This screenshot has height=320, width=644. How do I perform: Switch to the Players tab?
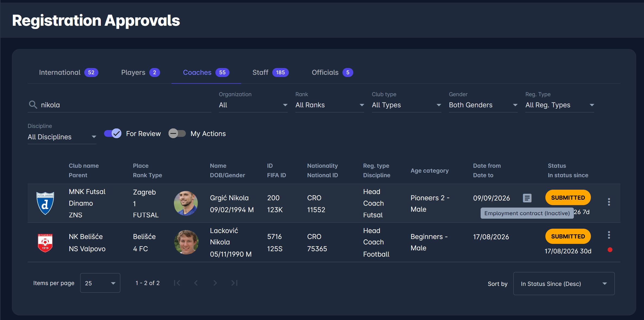pyautogui.click(x=140, y=73)
